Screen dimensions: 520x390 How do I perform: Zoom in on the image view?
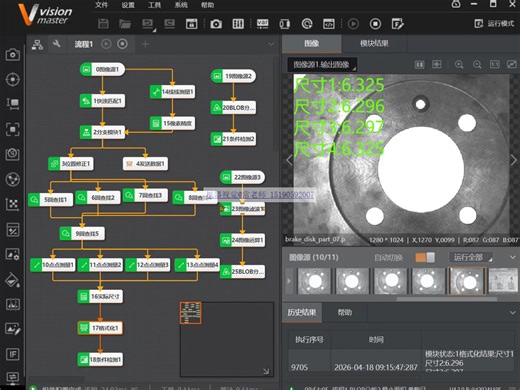[459, 64]
